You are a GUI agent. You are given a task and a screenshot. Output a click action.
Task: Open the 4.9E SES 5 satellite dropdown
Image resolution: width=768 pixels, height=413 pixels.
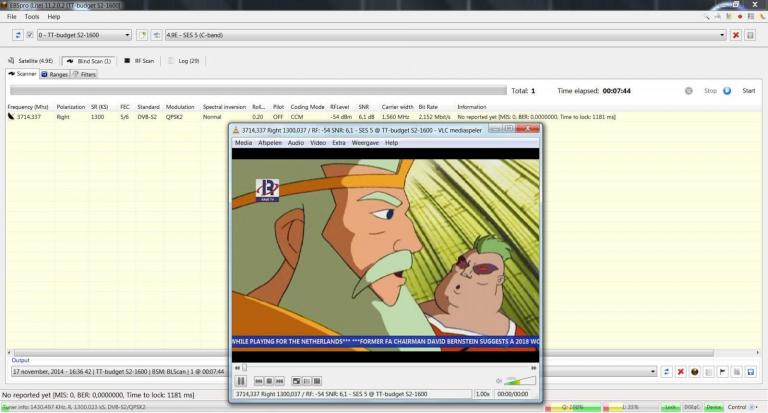(722, 35)
